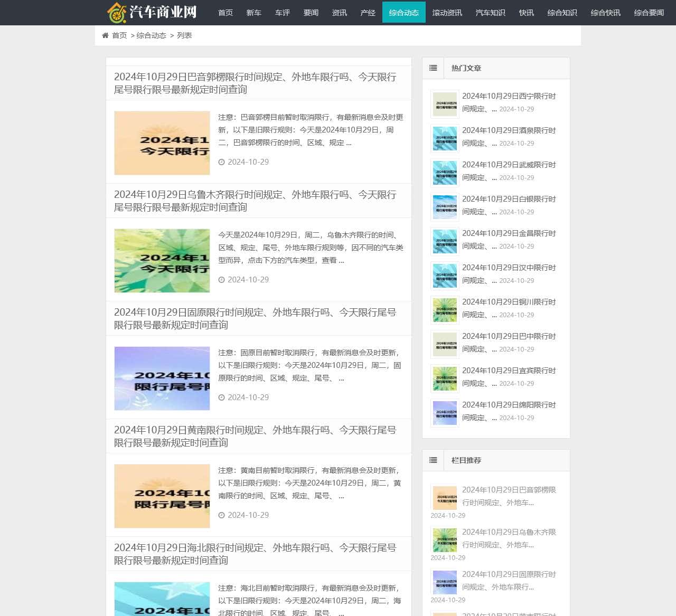Open the 金昌限行 hot article link

point(509,240)
